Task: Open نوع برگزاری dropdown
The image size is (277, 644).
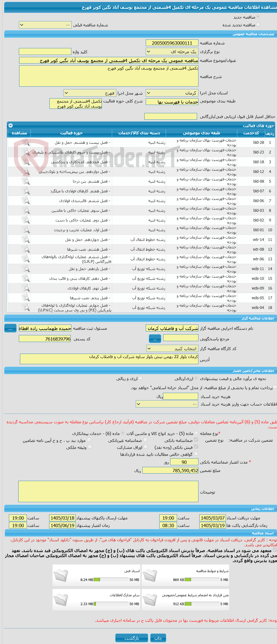Action: 172,52
